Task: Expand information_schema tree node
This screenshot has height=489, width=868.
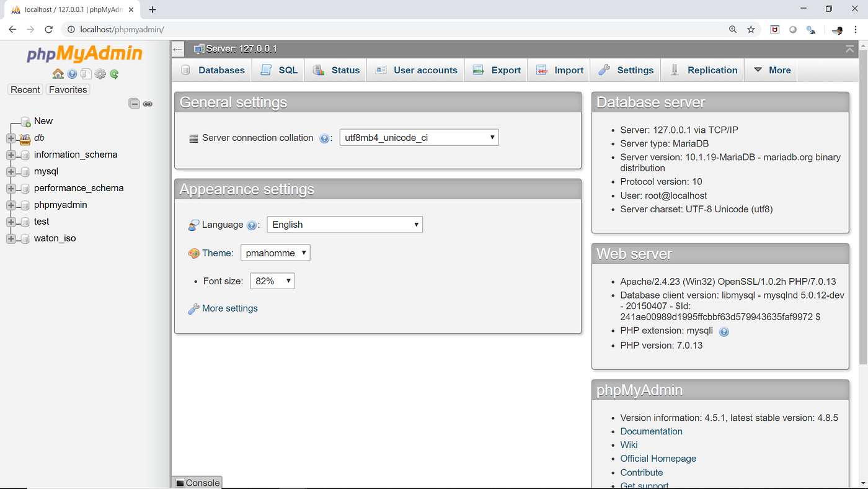Action: [11, 155]
